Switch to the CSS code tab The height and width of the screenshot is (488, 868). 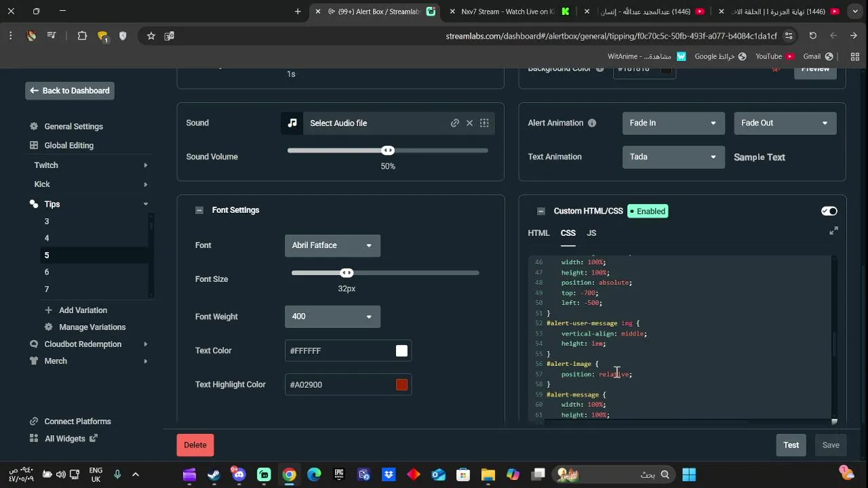(x=568, y=233)
